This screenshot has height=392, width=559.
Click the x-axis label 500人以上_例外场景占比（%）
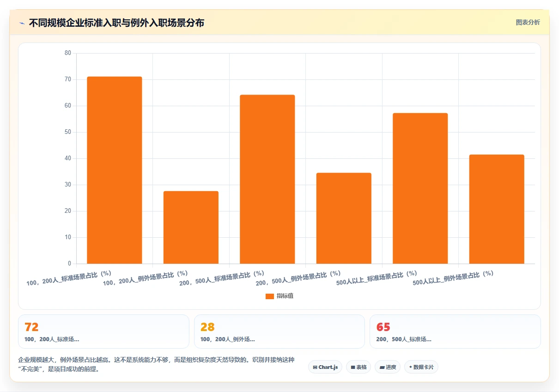click(453, 278)
